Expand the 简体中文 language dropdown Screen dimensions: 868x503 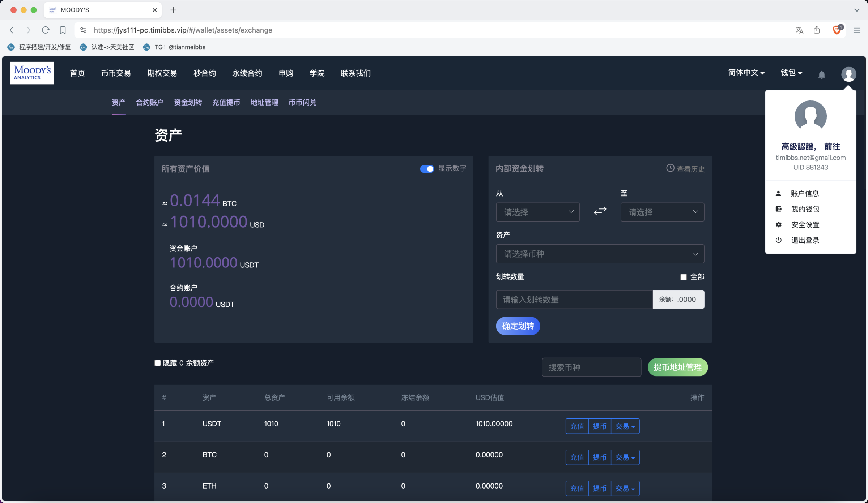pyautogui.click(x=746, y=73)
